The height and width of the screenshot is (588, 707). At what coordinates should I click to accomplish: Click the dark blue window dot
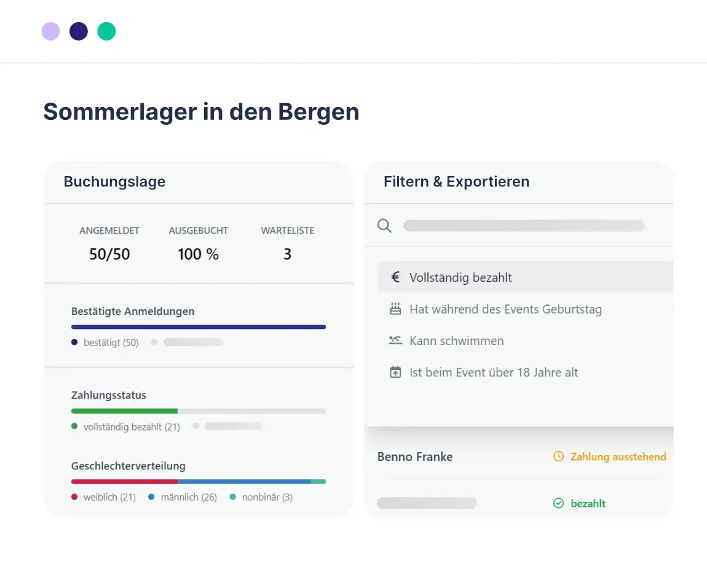click(79, 31)
